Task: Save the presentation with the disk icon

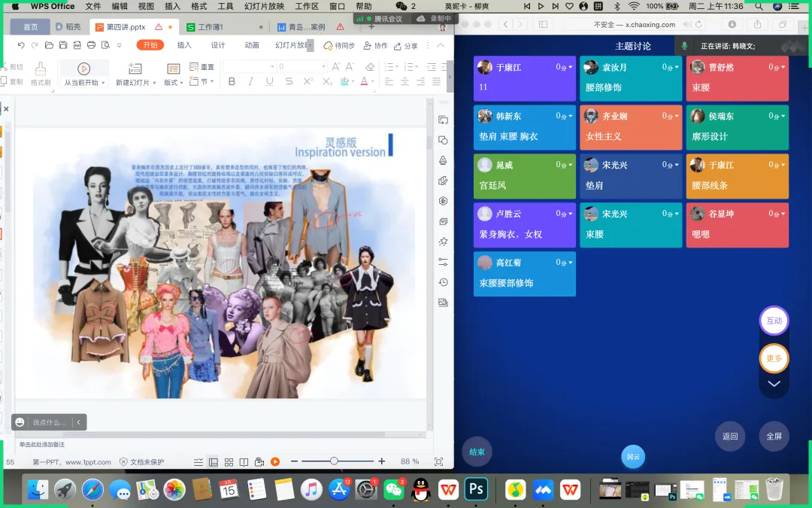Action: pos(63,46)
